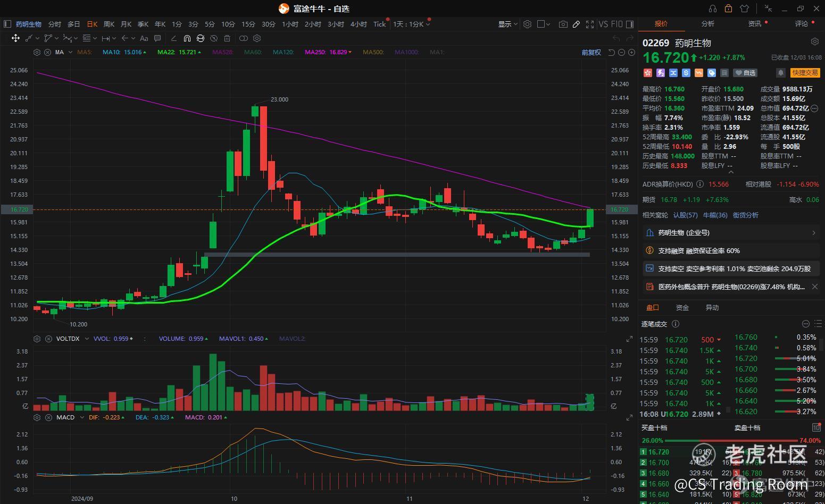Toggle MA60 line visibility

[253, 52]
